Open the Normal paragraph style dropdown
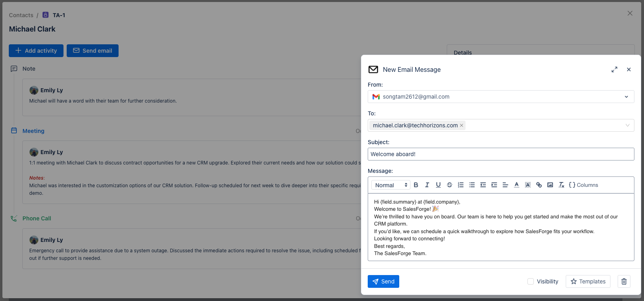Image resolution: width=644 pixels, height=301 pixels. click(391, 185)
